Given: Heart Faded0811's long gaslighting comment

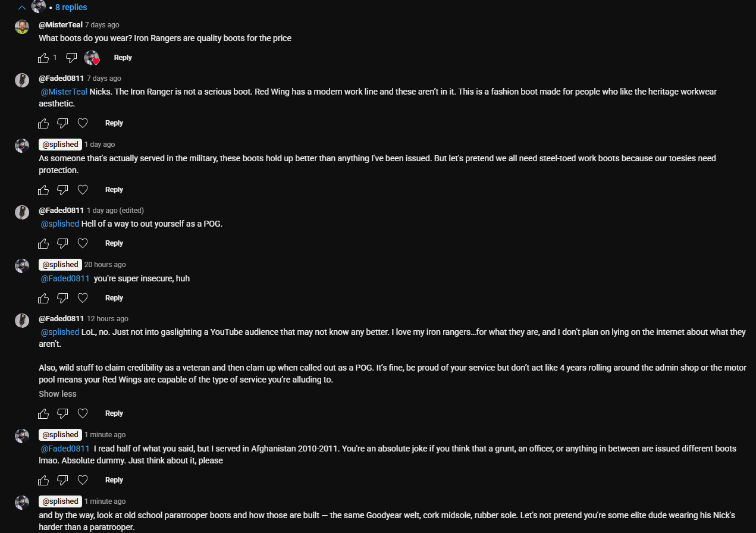Looking at the screenshot, I should pos(83,413).
